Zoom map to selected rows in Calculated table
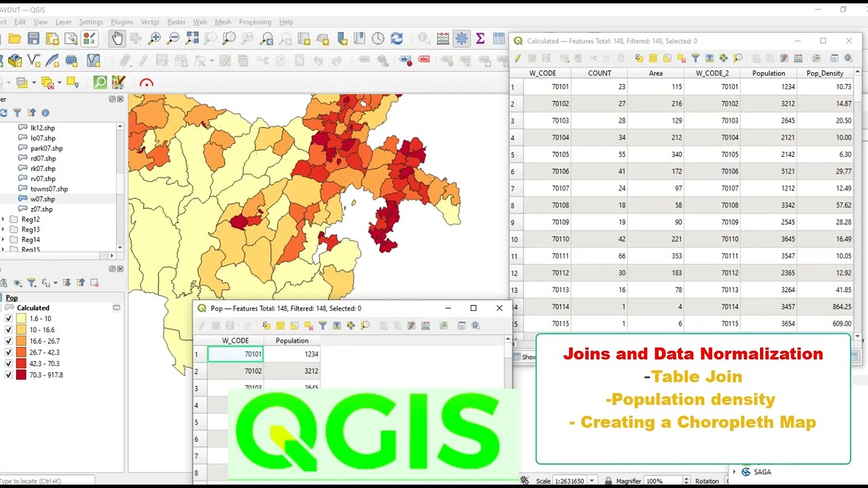868x488 pixels. pyautogui.click(x=738, y=58)
